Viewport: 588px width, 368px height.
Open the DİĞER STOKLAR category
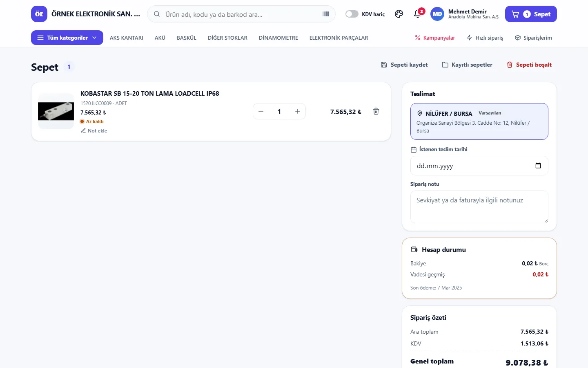pyautogui.click(x=227, y=38)
